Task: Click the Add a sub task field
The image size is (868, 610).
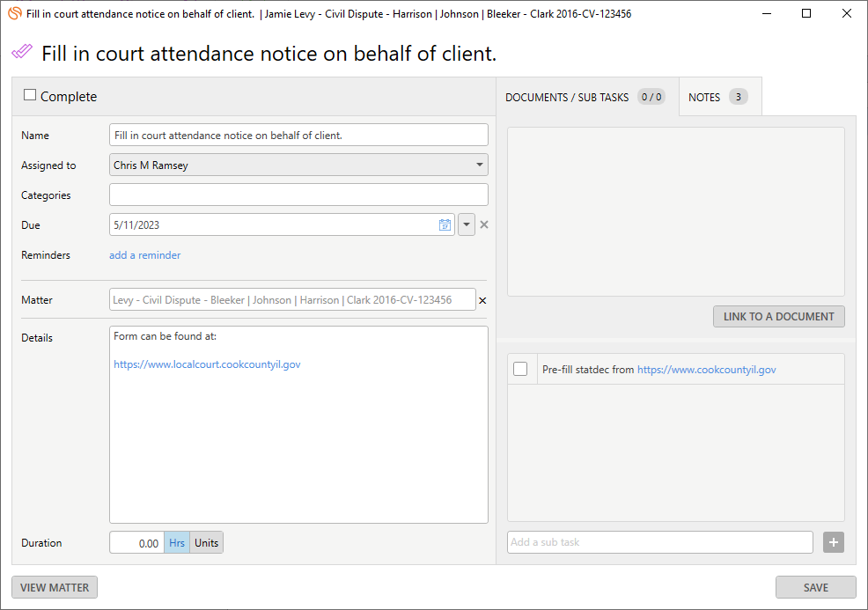Action: tap(660, 542)
